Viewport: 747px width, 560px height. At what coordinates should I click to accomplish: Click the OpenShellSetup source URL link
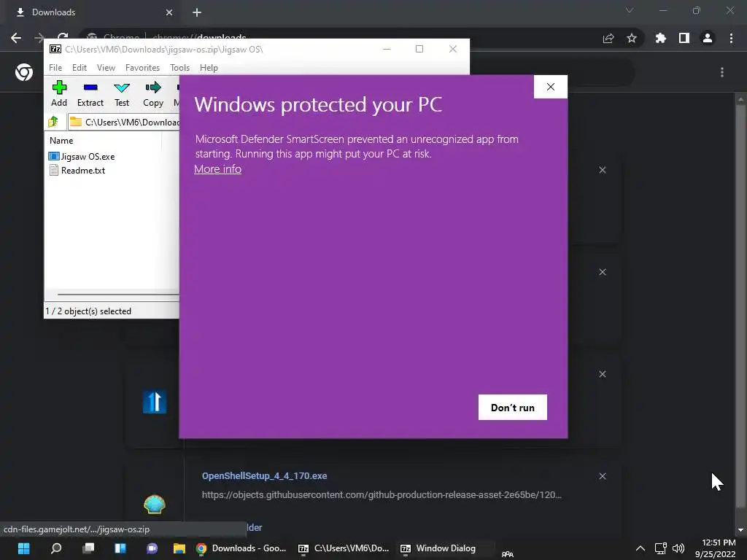point(382,495)
